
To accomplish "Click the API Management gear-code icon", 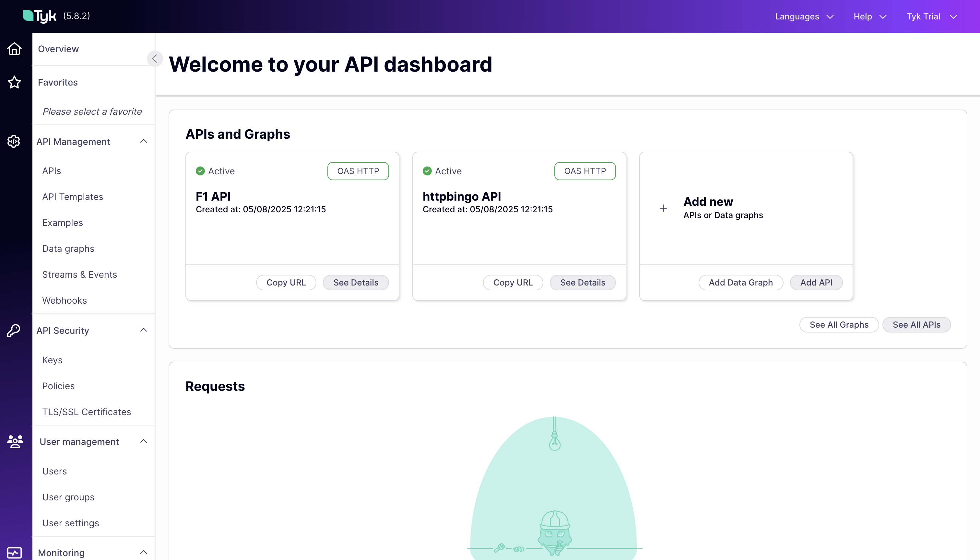I will coord(14,141).
